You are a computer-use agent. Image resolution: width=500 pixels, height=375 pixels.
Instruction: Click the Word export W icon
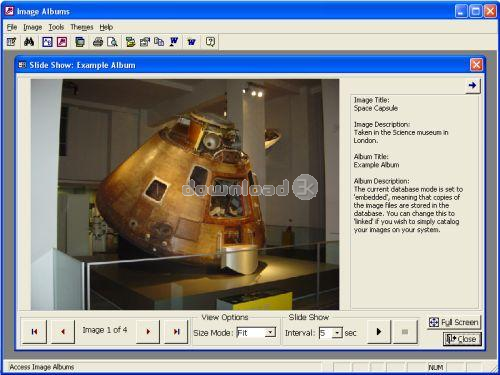[x=174, y=42]
